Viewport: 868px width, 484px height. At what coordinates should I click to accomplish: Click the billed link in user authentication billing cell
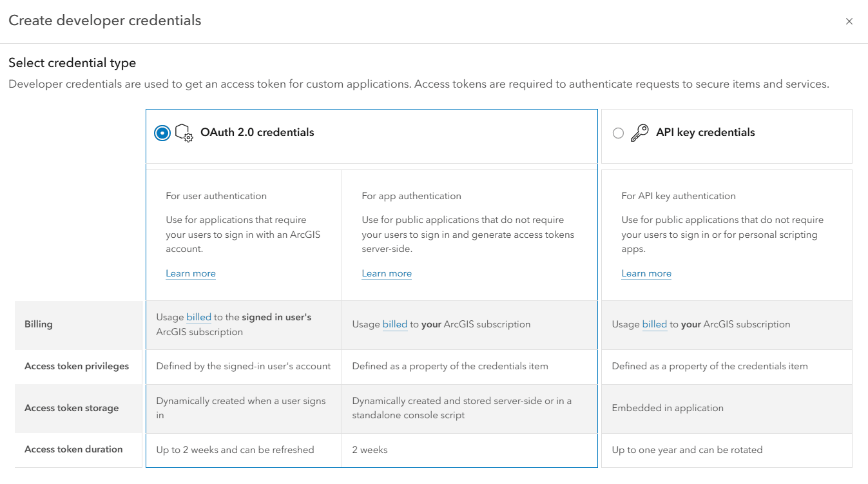click(198, 316)
